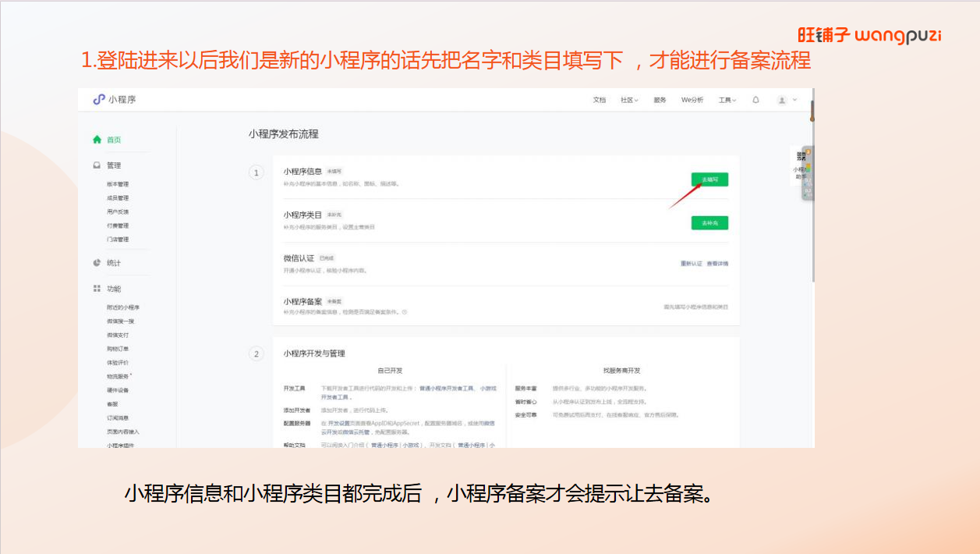This screenshot has height=554, width=980.
Task: Open the notification bell icon
Action: [755, 100]
